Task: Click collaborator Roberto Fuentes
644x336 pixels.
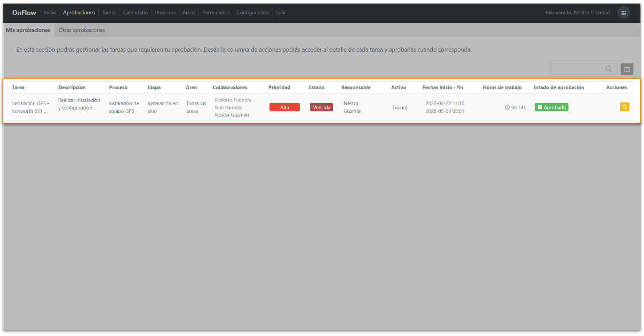Action: point(233,100)
